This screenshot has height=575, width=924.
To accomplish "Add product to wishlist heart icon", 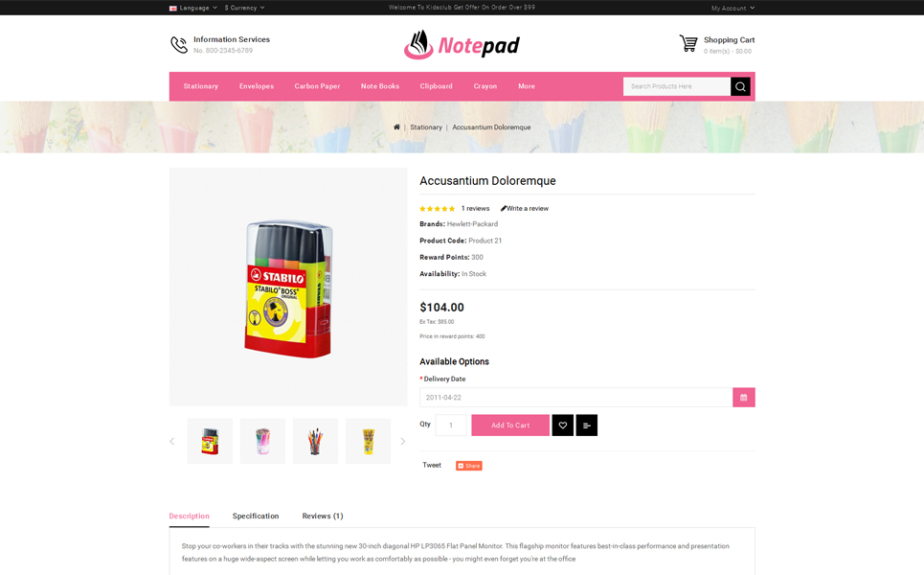I will (x=563, y=425).
